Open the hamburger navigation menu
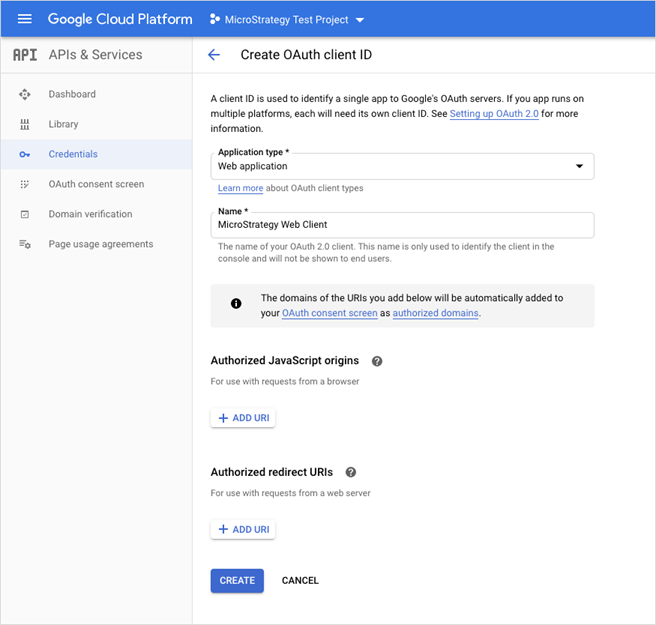 (x=25, y=19)
